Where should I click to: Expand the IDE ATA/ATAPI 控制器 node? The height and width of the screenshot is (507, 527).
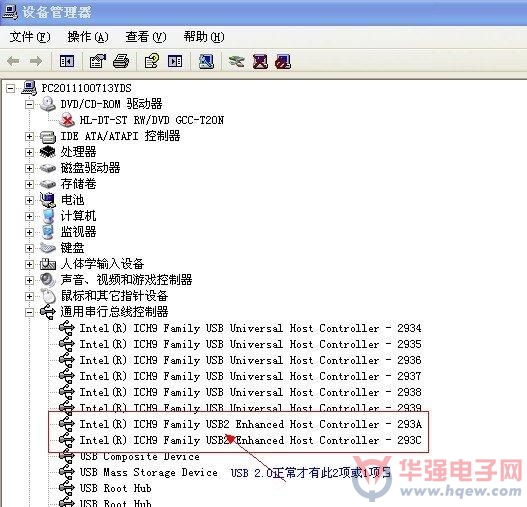pyautogui.click(x=29, y=136)
